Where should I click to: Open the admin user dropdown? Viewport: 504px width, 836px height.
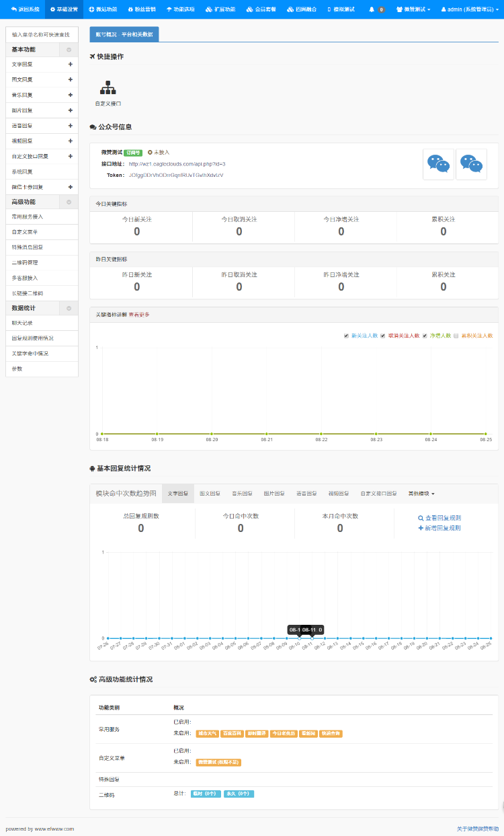pyautogui.click(x=470, y=9)
